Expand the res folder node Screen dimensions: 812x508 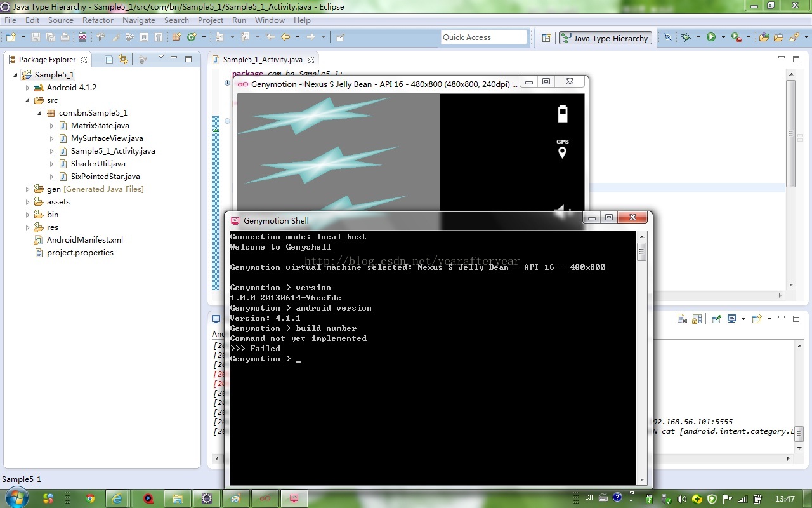(27, 227)
